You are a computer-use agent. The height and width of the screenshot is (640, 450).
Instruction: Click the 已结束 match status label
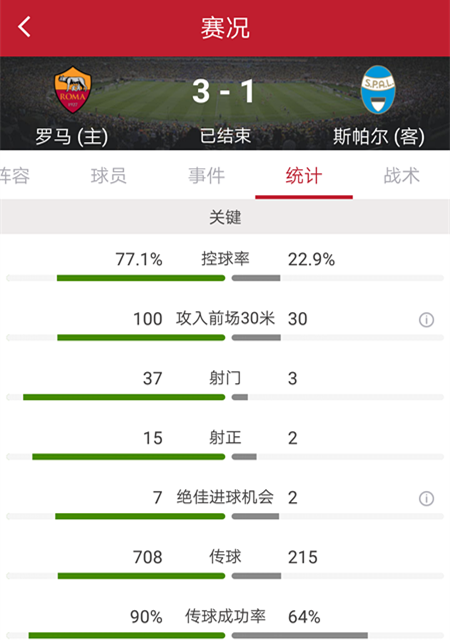pyautogui.click(x=225, y=136)
